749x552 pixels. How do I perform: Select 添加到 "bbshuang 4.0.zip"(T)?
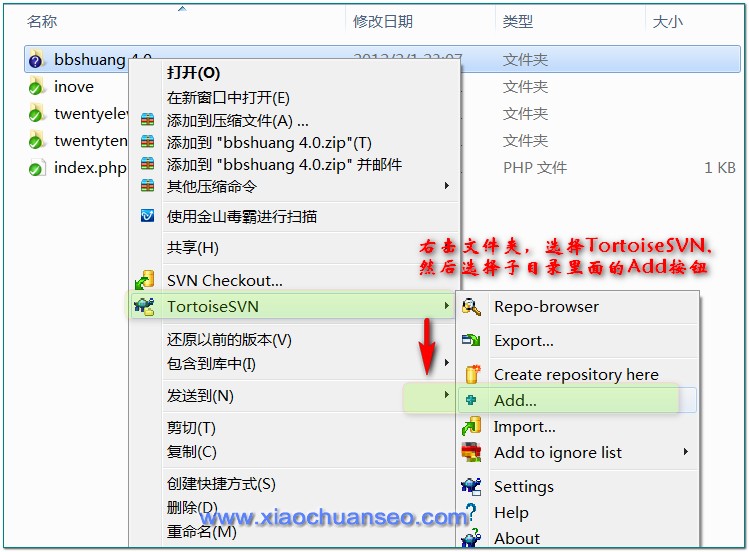point(269,143)
